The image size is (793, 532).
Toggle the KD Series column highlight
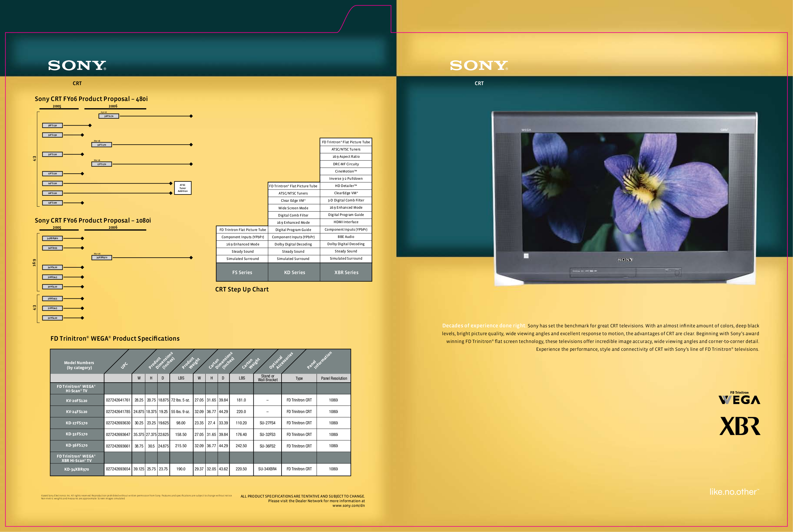(x=294, y=272)
